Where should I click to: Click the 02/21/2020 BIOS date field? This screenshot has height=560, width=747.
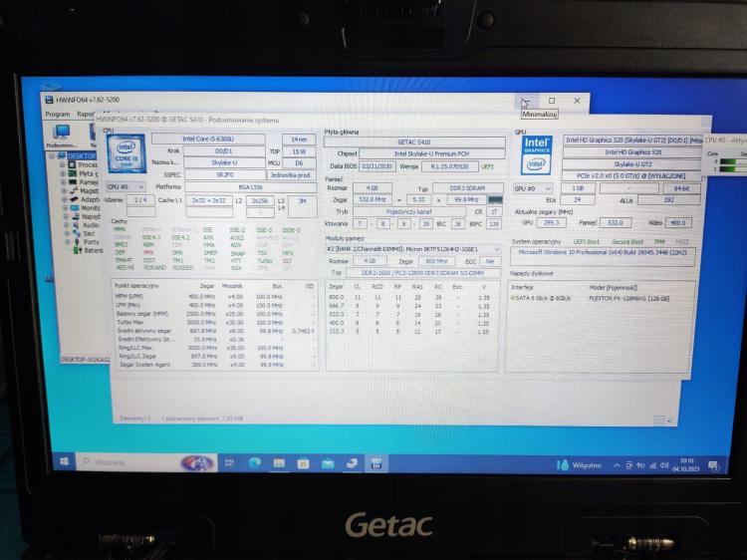click(376, 166)
